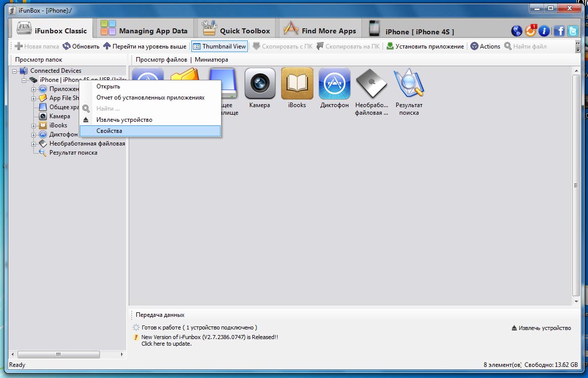The width and height of the screenshot is (588, 378).
Task: Select Connected Devices tree item
Action: [x=56, y=71]
